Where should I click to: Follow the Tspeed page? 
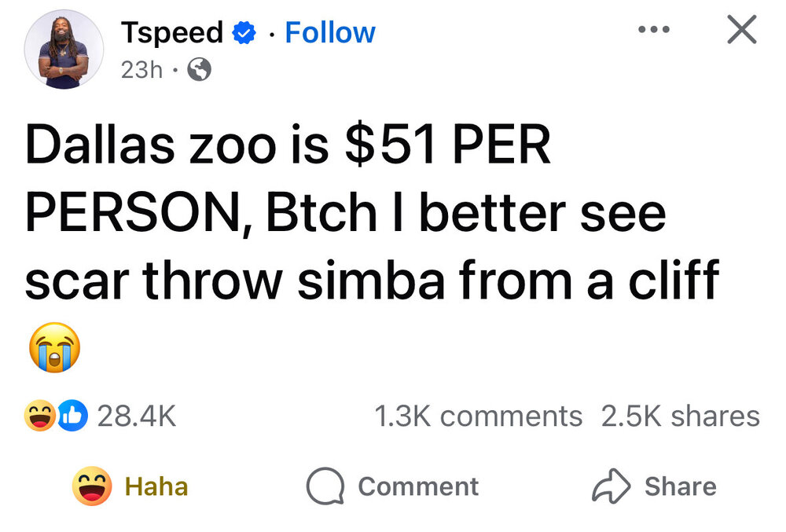pyautogui.click(x=329, y=33)
